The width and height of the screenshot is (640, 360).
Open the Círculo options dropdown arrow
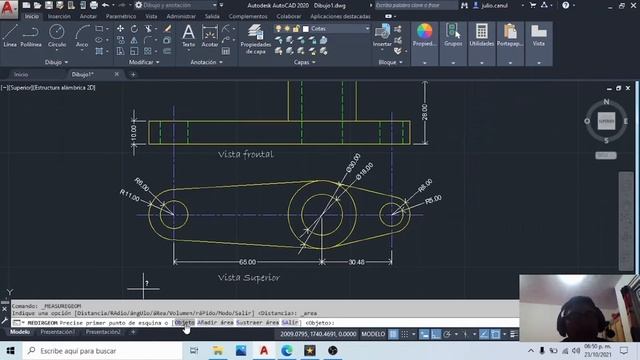click(x=57, y=50)
